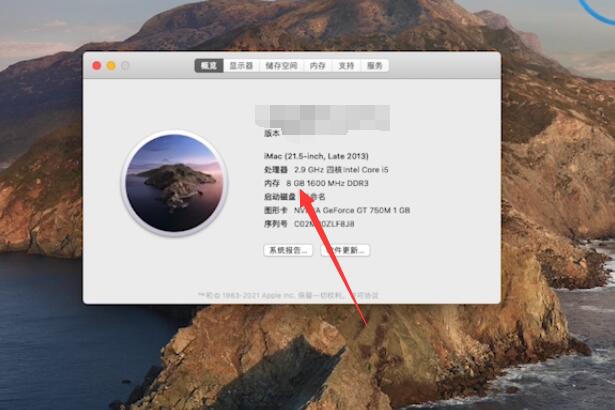The width and height of the screenshot is (615, 410).
Task: Click the 处理器 label
Action: (x=276, y=170)
